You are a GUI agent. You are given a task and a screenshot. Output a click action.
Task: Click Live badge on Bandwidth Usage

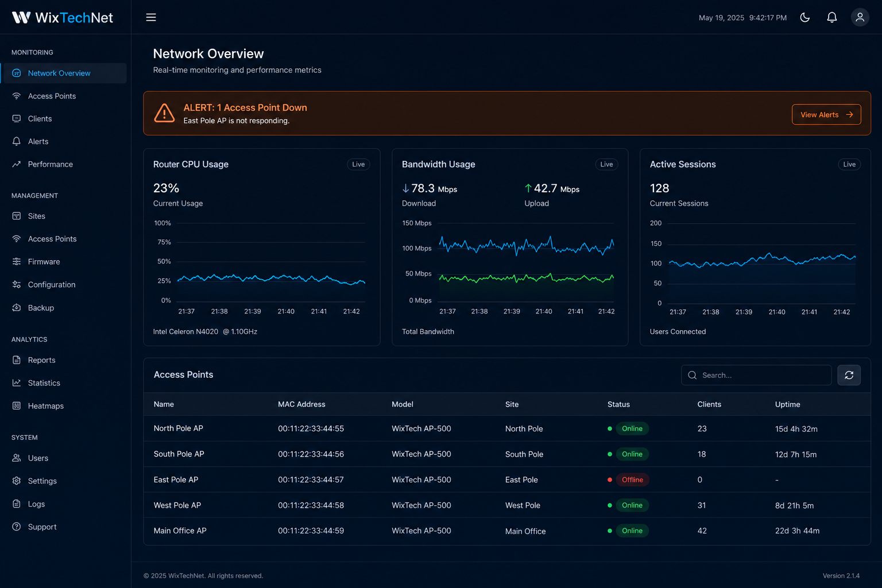(x=606, y=164)
